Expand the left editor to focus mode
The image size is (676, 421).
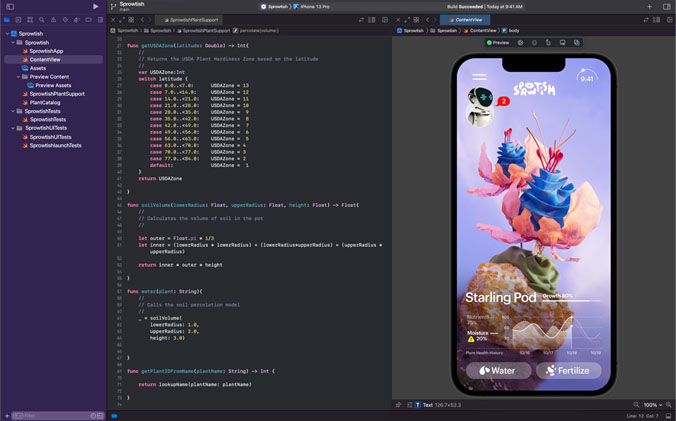(x=122, y=20)
